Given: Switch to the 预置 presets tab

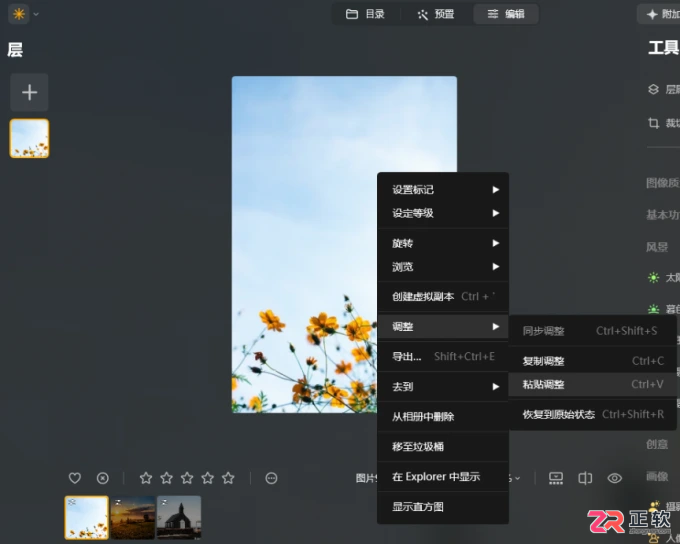Looking at the screenshot, I should pos(435,14).
